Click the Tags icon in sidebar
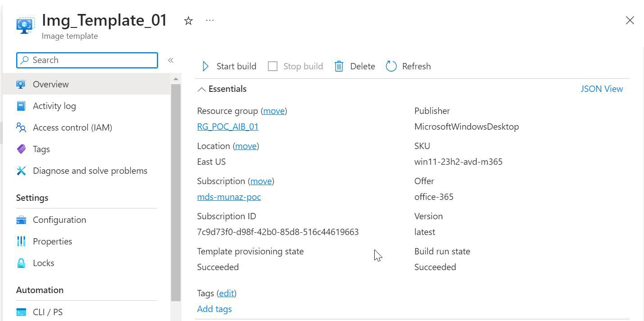Screen dimensions: 644x321 tap(21, 149)
